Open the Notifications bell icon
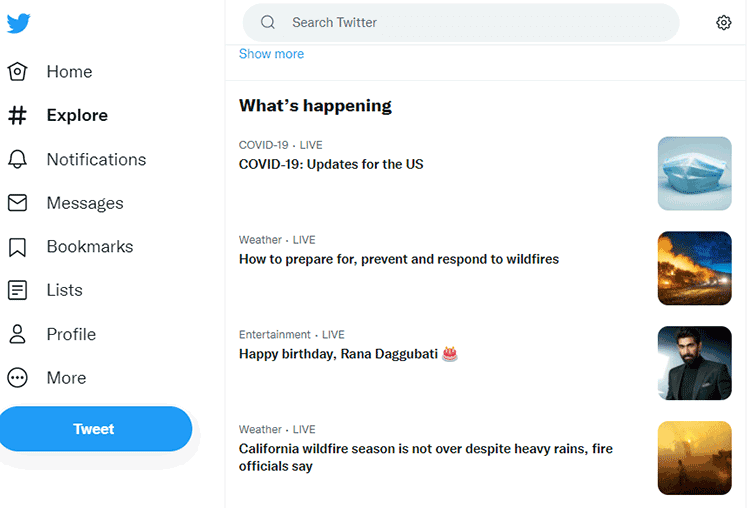Screen dimensions: 750x508 coord(17,159)
